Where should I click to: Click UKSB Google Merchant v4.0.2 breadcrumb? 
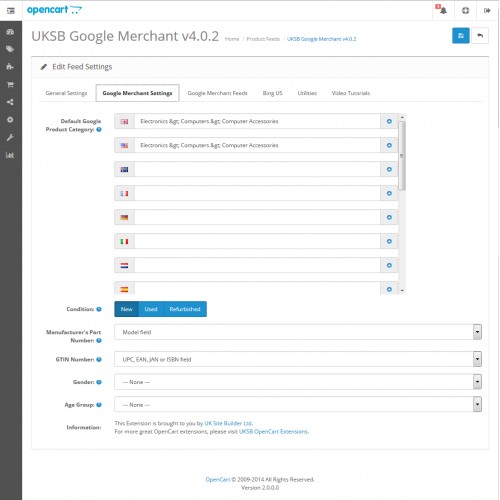pyautogui.click(x=321, y=39)
